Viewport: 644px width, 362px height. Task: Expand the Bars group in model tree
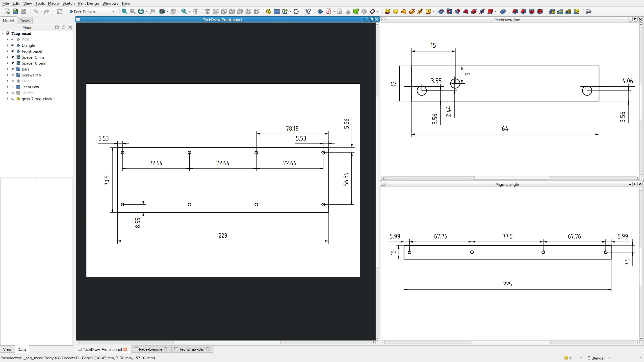pyautogui.click(x=7, y=69)
